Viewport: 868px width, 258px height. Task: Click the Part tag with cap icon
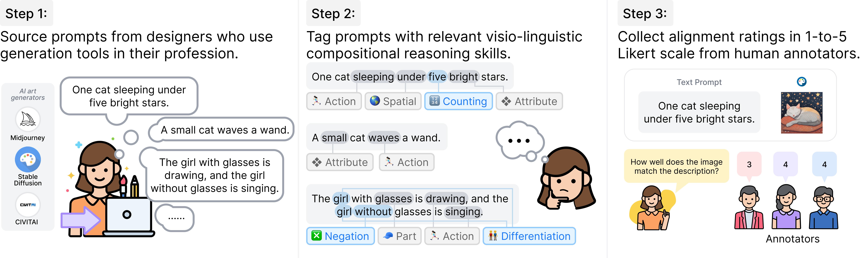400,236
